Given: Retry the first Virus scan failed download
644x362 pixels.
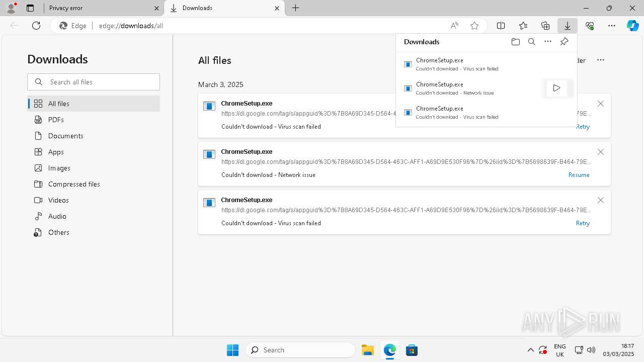Looking at the screenshot, I should [583, 127].
